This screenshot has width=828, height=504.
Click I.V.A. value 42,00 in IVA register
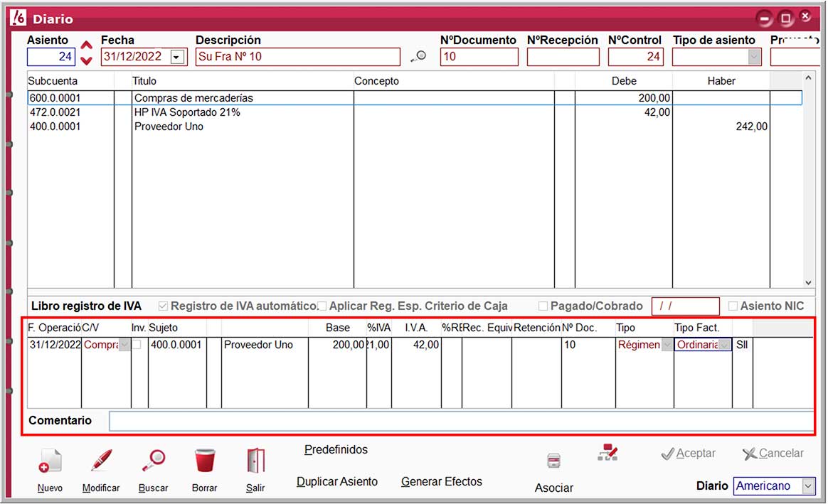pyautogui.click(x=426, y=345)
